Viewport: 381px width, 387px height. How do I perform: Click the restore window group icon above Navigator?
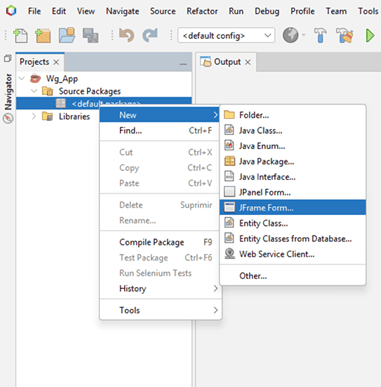(7, 59)
